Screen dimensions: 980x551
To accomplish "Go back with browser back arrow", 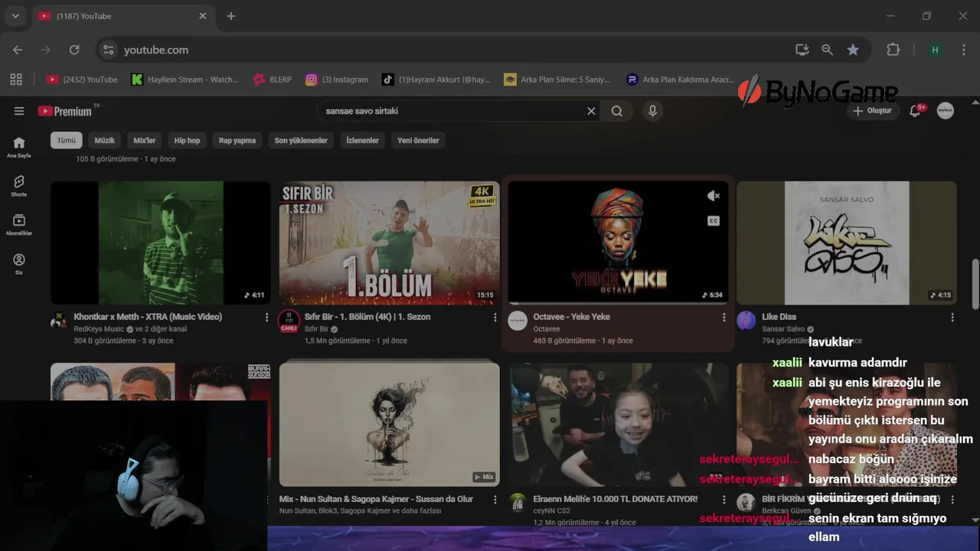I will click(x=18, y=50).
